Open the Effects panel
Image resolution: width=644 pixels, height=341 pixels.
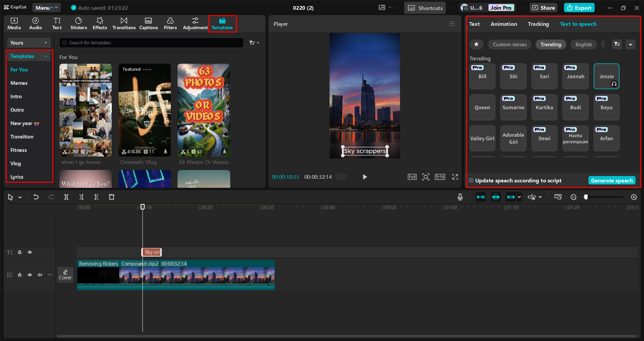click(x=100, y=23)
